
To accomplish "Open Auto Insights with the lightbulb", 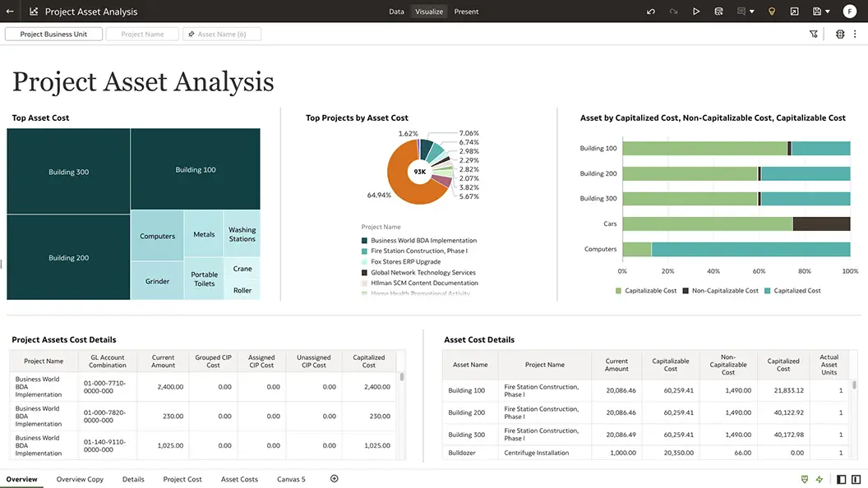I will [x=771, y=11].
